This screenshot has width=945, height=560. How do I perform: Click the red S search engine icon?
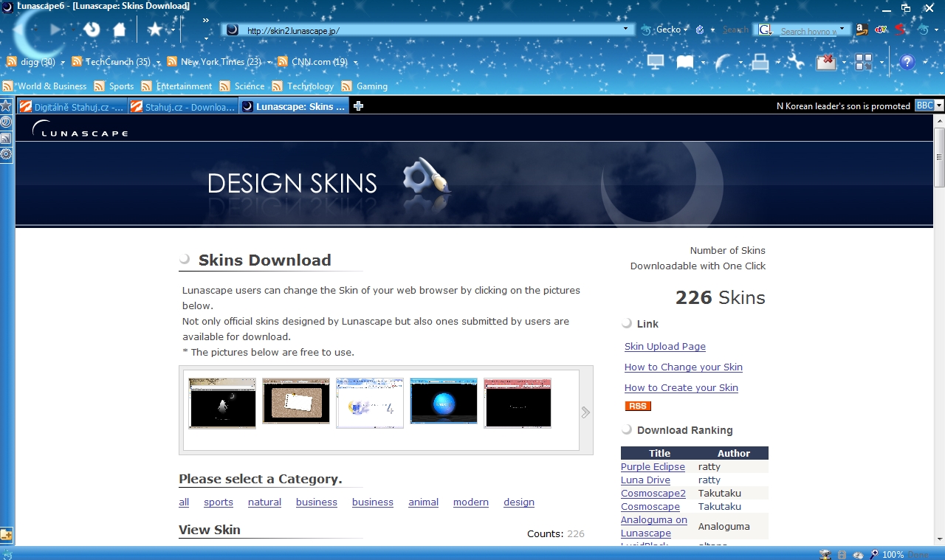pos(901,30)
